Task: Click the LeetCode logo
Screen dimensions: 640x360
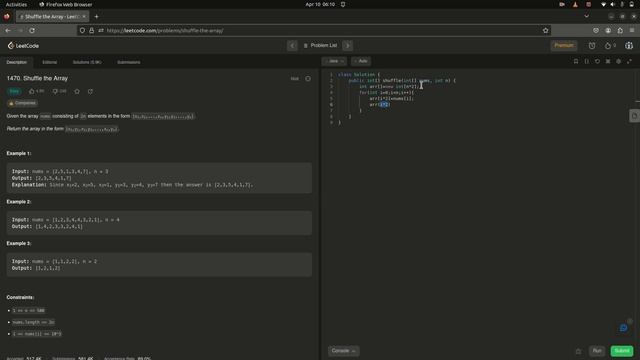Action: pos(23,46)
